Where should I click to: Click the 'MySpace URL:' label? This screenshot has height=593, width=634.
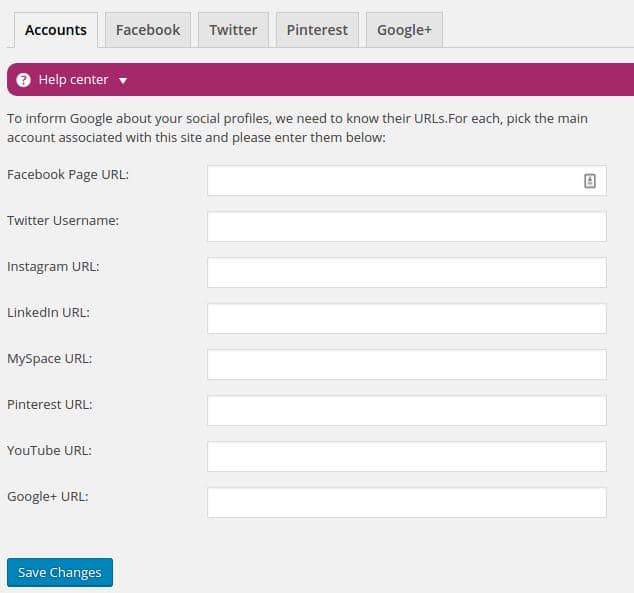coord(50,359)
